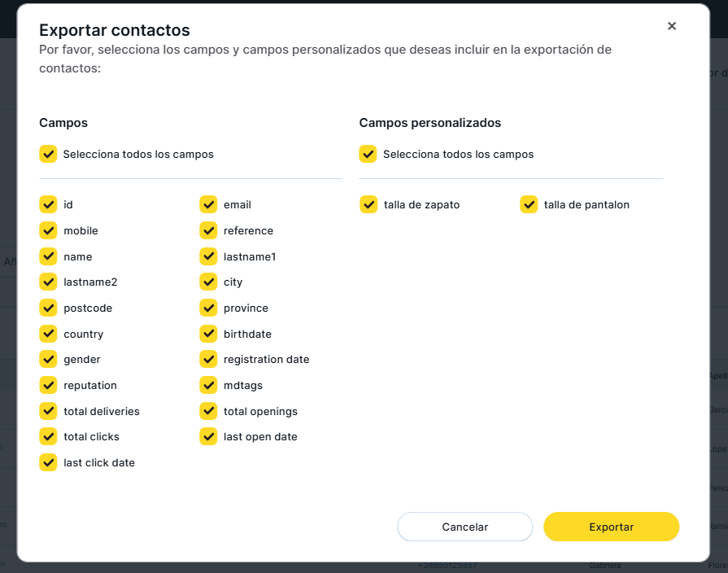Close the Exportar contactos dialog
This screenshot has width=728, height=573.
click(x=672, y=26)
